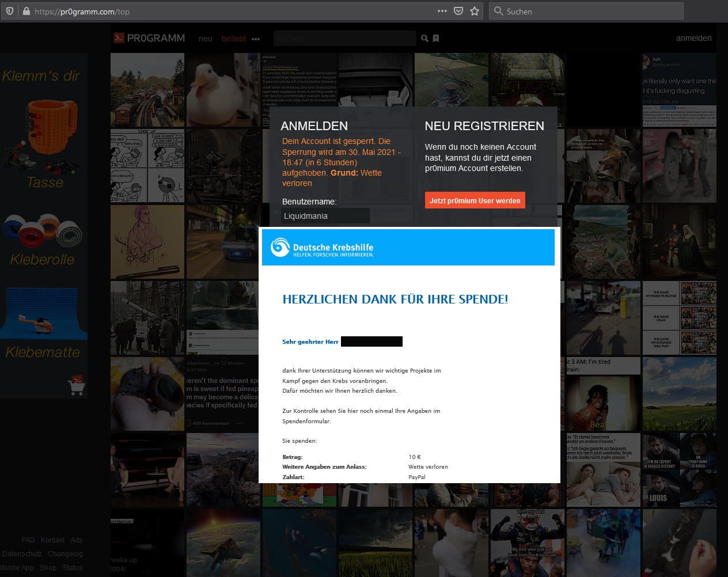
Task: Open the page actions three-dot menu
Action: (x=442, y=11)
